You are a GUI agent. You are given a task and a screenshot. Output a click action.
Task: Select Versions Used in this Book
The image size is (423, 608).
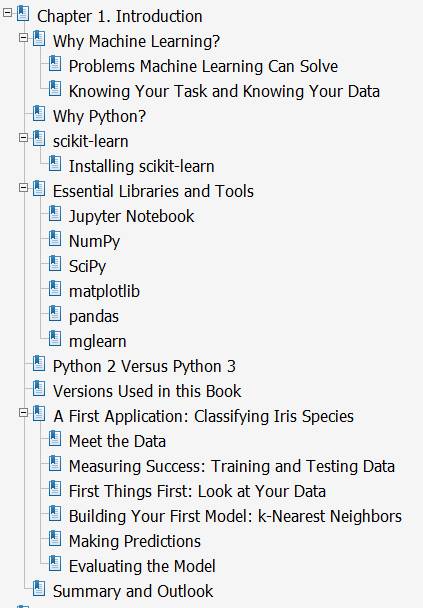(x=147, y=391)
